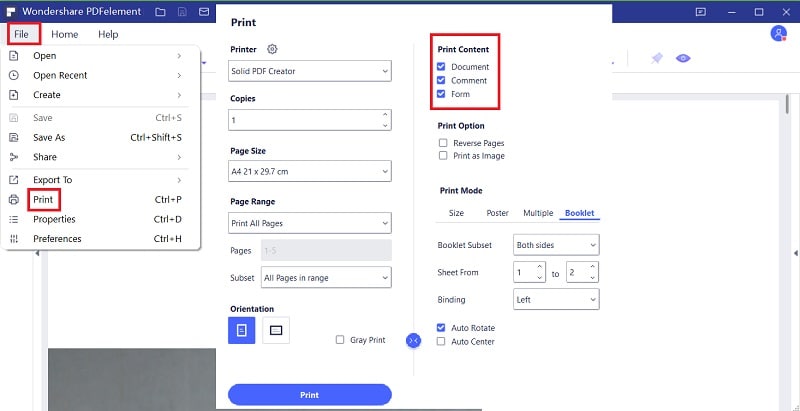
Task: Disable Auto Rotate checkbox
Action: tap(441, 328)
